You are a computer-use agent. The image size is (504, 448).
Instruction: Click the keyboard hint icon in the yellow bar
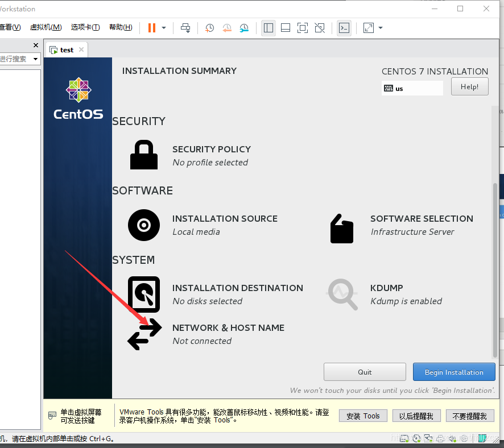point(52,416)
